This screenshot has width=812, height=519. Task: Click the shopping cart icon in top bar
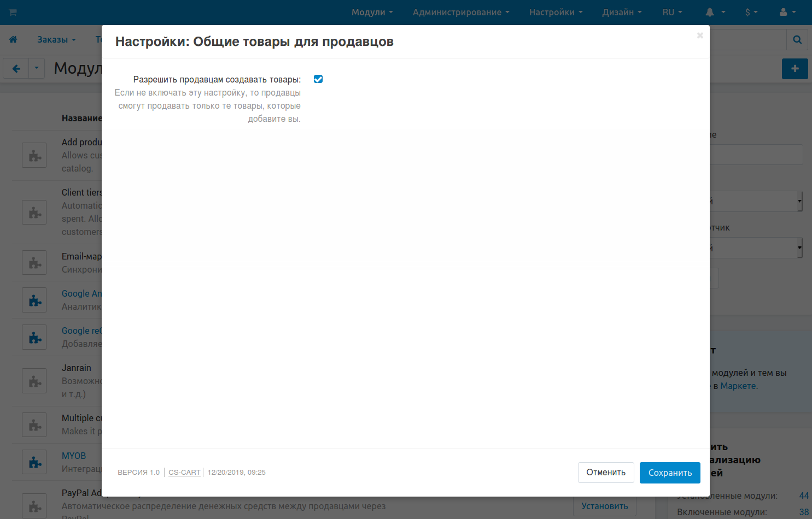coord(13,12)
